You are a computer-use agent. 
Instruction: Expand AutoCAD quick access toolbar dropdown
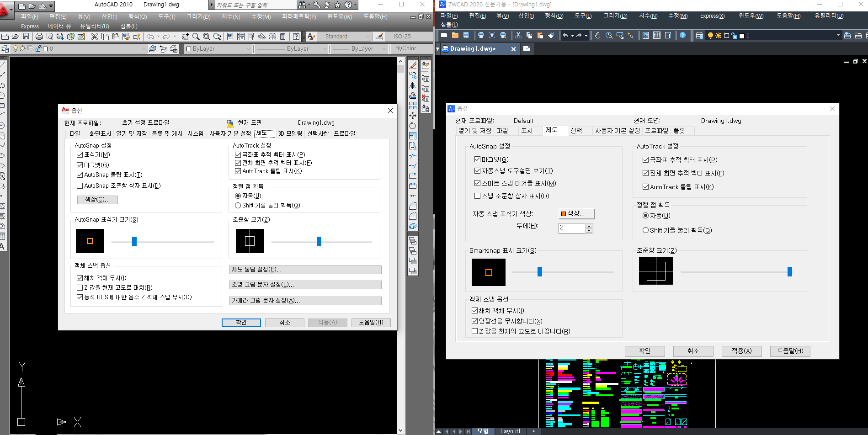point(51,6)
